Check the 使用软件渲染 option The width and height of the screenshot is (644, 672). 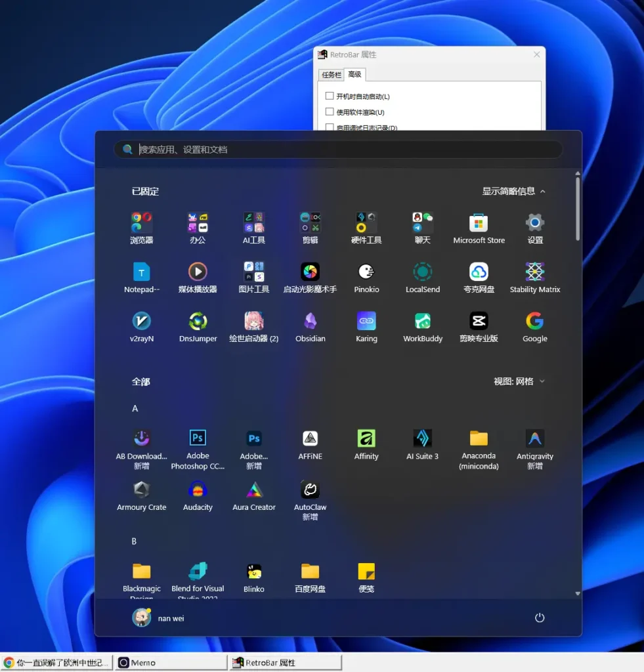(330, 112)
